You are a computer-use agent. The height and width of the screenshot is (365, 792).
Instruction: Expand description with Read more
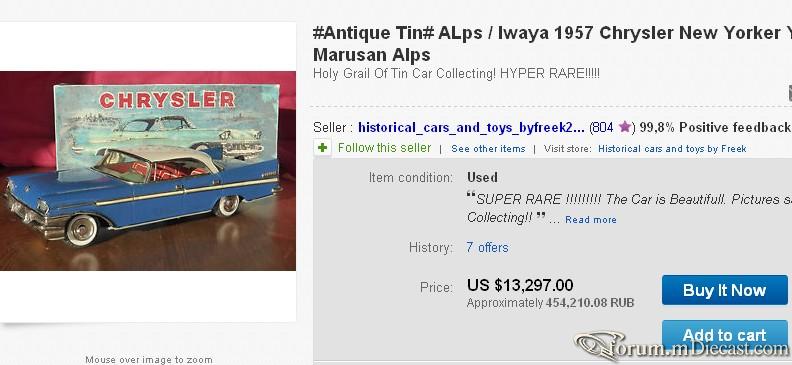[590, 220]
